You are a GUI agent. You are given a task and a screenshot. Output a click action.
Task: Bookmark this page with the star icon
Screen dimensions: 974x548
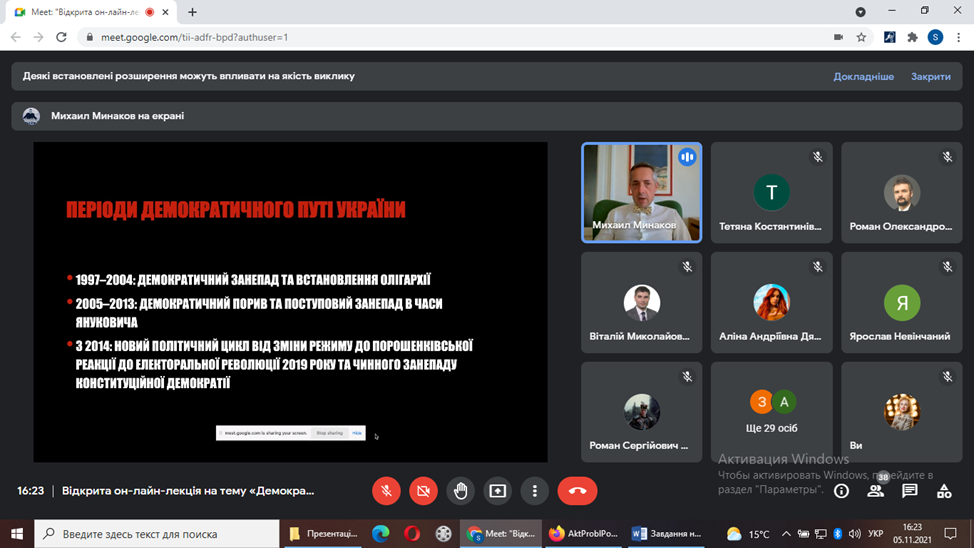[x=861, y=37]
